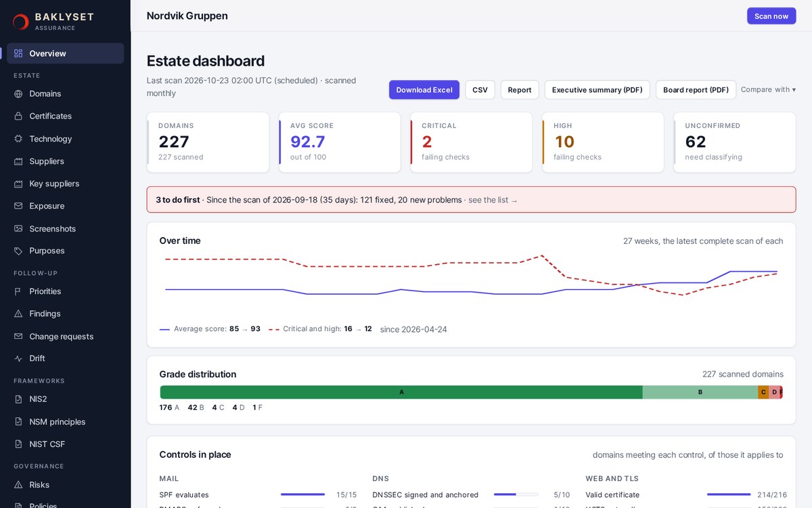This screenshot has width=812, height=508.
Task: Open the Unconfirmed 62 card
Action: click(735, 142)
